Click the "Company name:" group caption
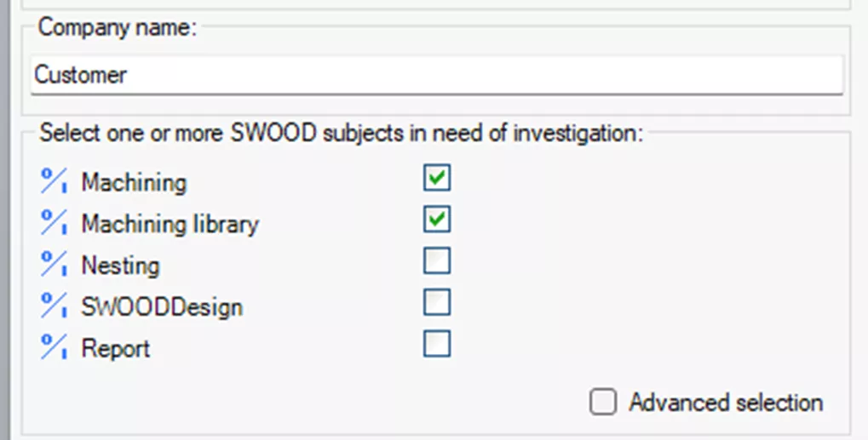This screenshot has width=868, height=440. click(118, 27)
